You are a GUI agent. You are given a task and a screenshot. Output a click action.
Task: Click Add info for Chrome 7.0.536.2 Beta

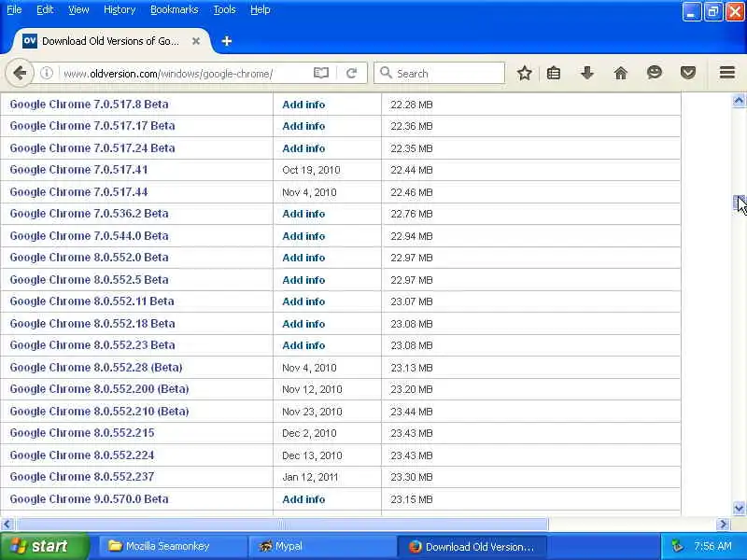click(x=303, y=214)
